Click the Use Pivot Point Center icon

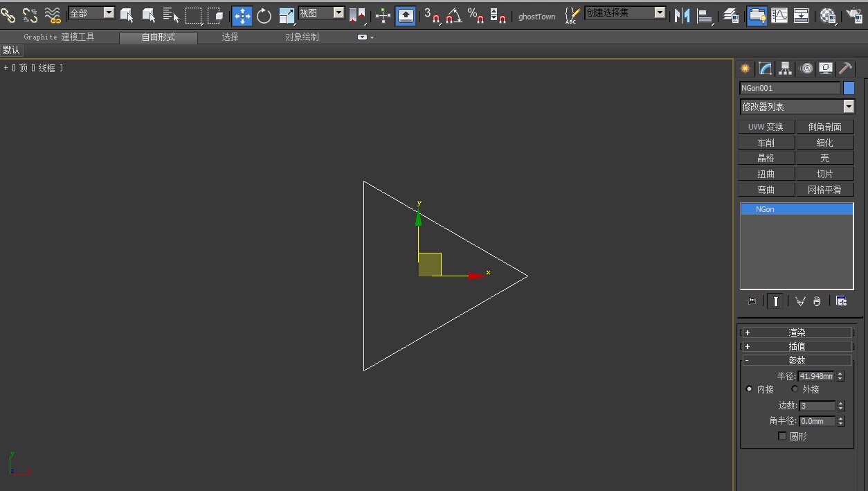(357, 15)
